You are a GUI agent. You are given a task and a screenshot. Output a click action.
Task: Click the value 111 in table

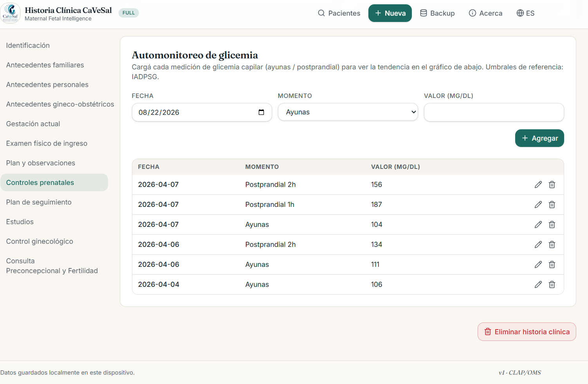pos(375,264)
